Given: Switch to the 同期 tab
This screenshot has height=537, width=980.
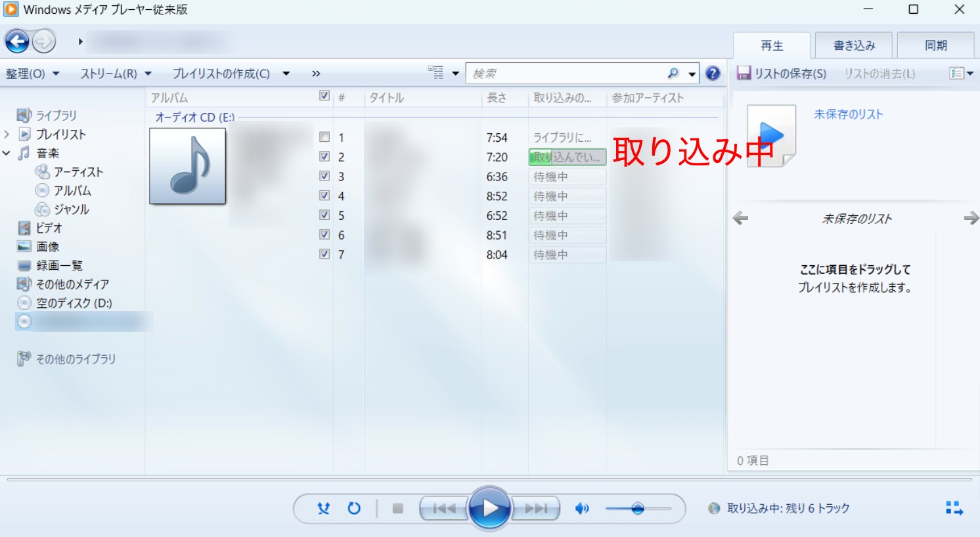Looking at the screenshot, I should tap(935, 45).
